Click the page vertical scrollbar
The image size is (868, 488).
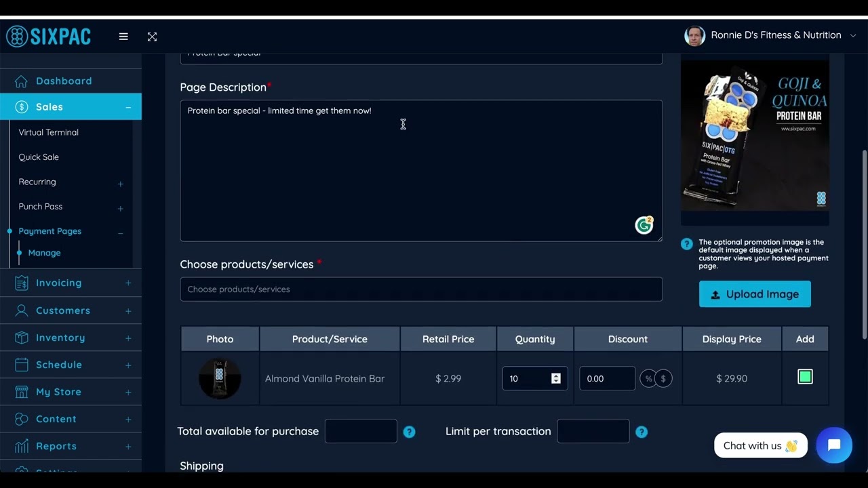[864, 244]
